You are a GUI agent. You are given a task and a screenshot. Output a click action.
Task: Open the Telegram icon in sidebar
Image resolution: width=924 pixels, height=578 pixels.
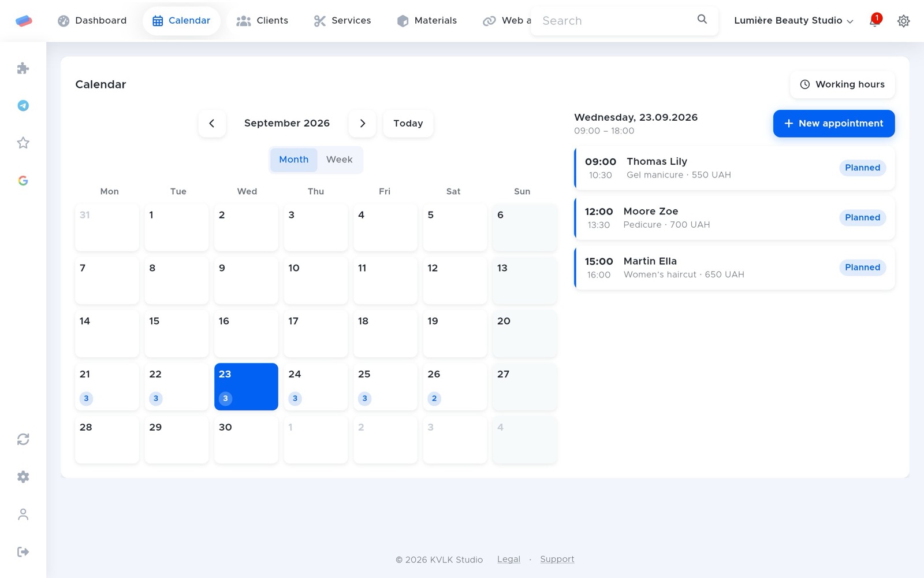click(x=23, y=105)
